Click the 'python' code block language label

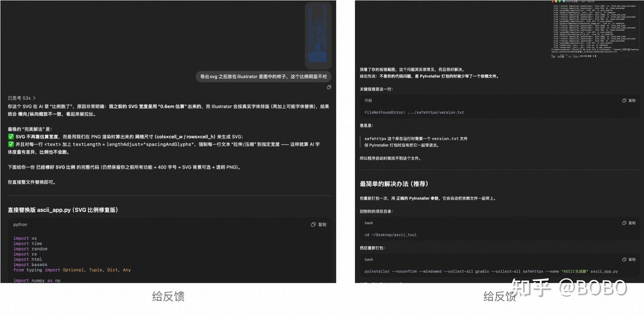(x=20, y=225)
